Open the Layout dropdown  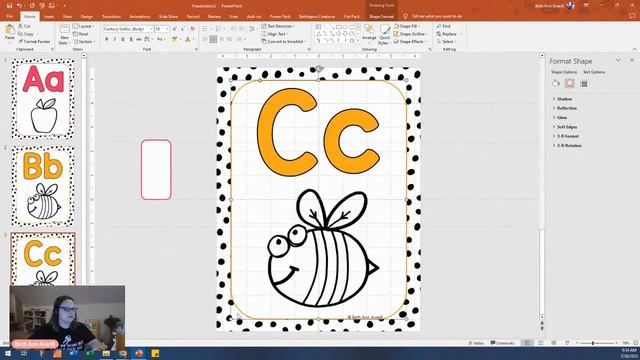pyautogui.click(x=83, y=26)
